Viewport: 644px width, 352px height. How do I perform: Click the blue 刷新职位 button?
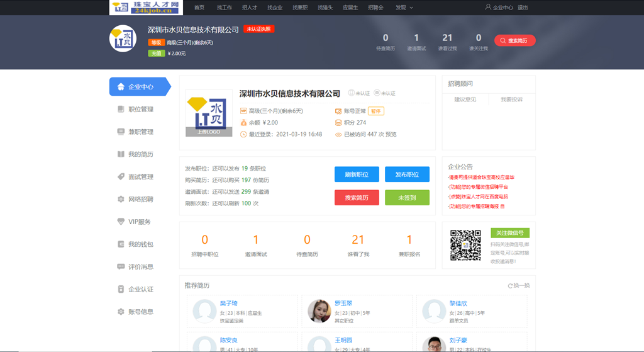pos(357,174)
